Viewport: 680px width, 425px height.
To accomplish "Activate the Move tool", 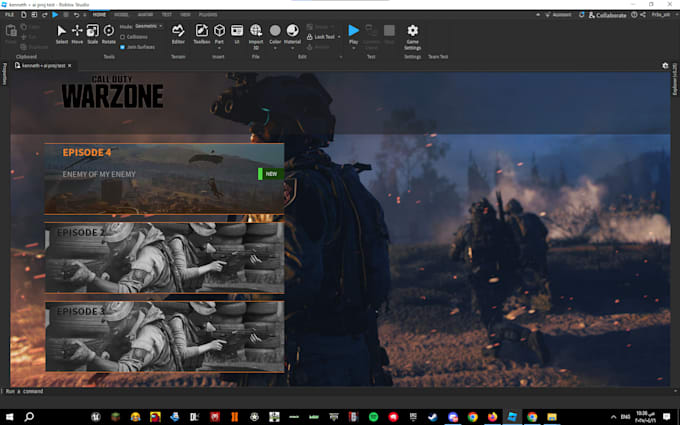I will point(77,34).
